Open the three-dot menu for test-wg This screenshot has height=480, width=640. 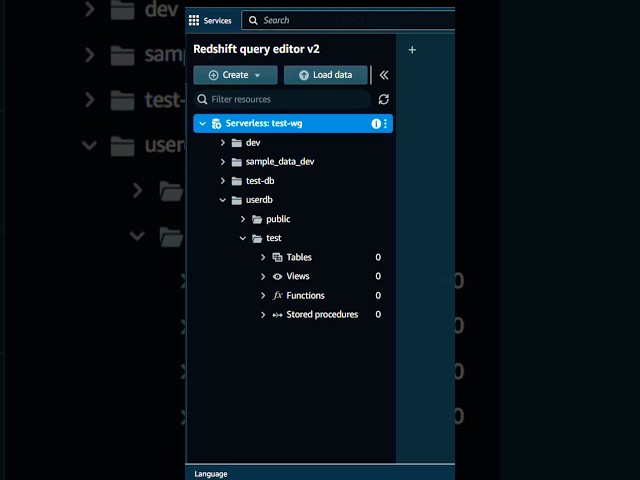coord(385,124)
